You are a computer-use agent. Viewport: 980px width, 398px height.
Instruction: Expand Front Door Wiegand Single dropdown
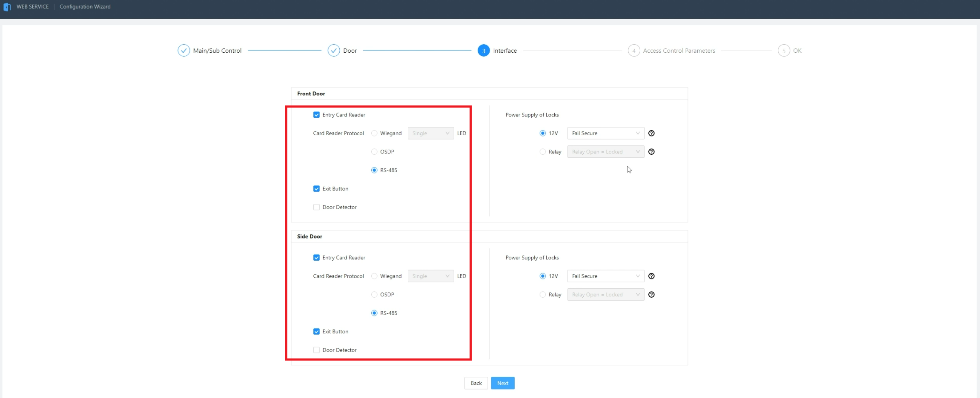click(430, 134)
